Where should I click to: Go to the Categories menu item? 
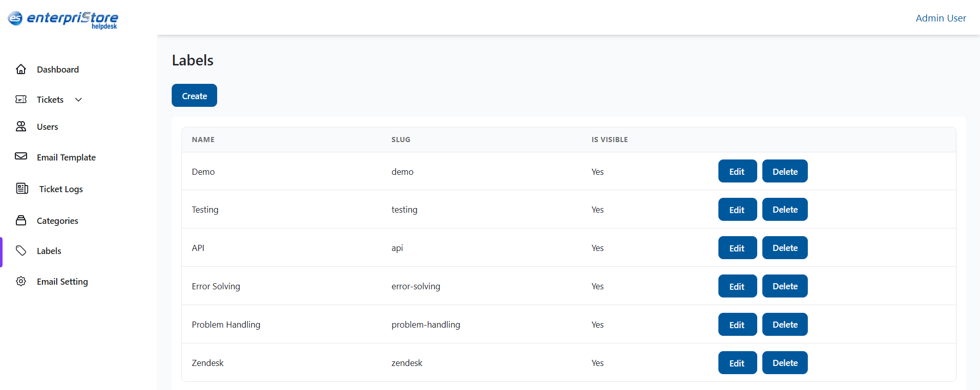tap(57, 221)
